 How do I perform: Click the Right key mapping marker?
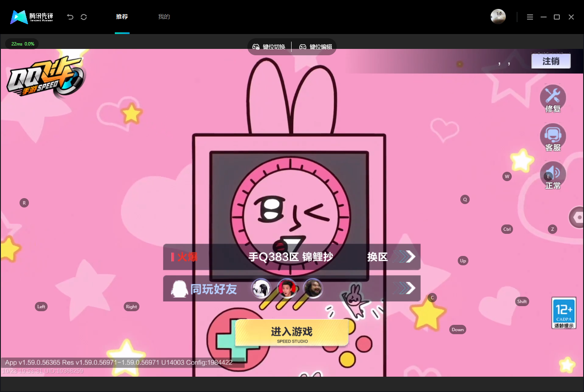point(131,307)
